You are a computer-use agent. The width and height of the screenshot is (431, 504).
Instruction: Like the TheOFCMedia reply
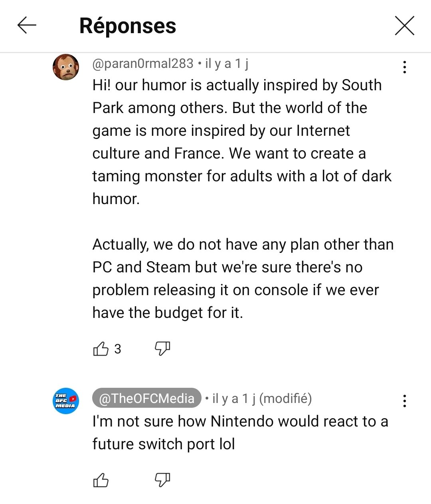(x=101, y=480)
